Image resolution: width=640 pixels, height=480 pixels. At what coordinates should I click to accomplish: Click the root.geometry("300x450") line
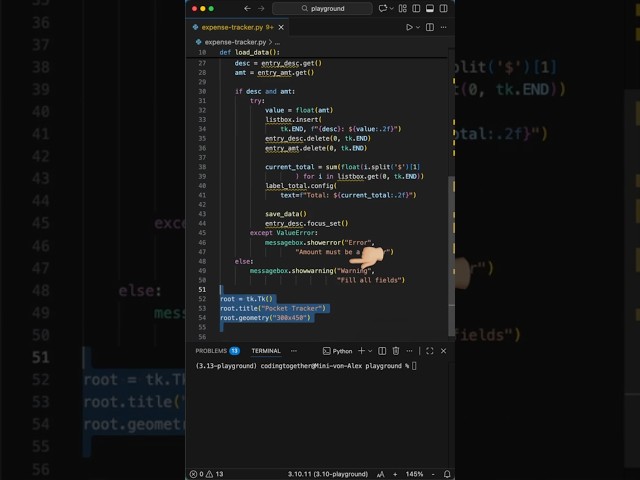click(x=265, y=318)
